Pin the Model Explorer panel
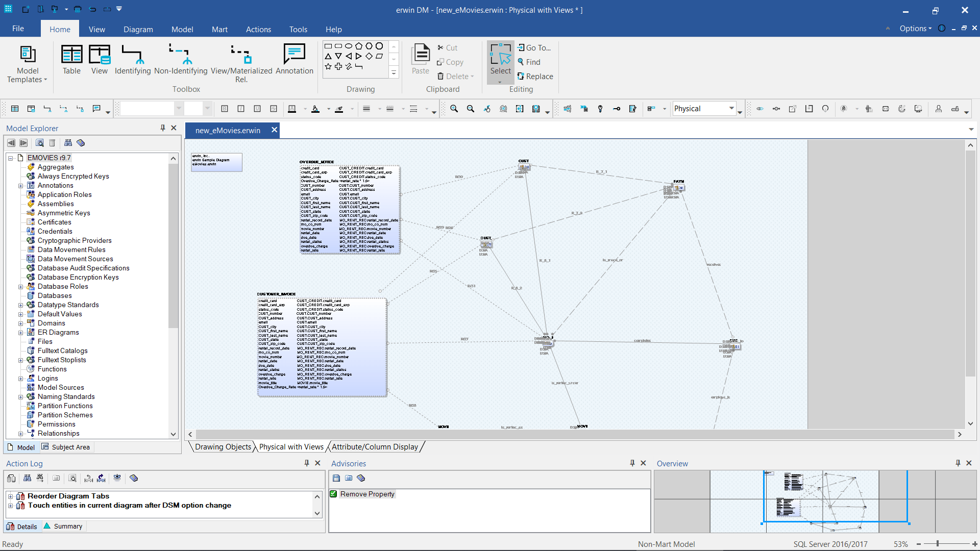Viewport: 980px width, 551px height. point(163,128)
